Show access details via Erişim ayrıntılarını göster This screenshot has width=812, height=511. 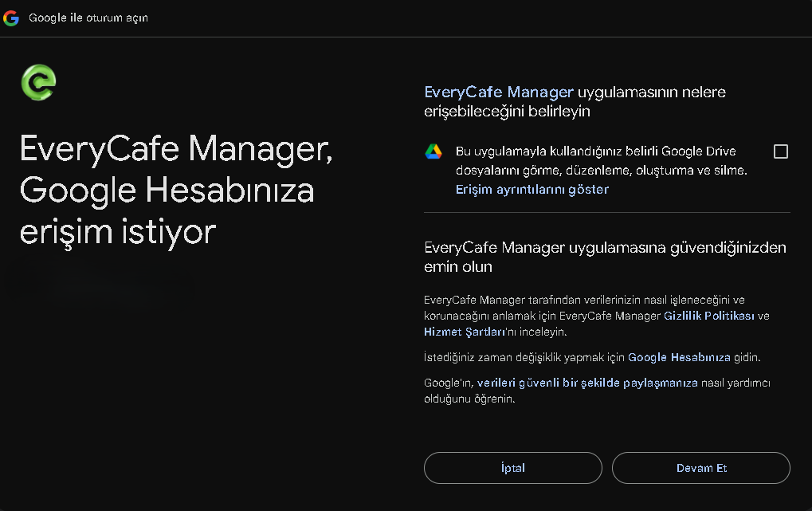pyautogui.click(x=532, y=189)
